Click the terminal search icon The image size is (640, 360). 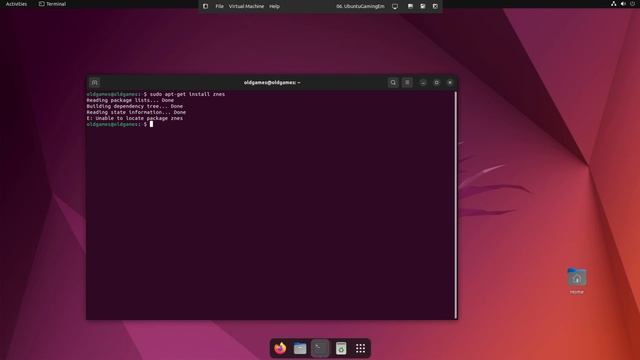tap(393, 82)
